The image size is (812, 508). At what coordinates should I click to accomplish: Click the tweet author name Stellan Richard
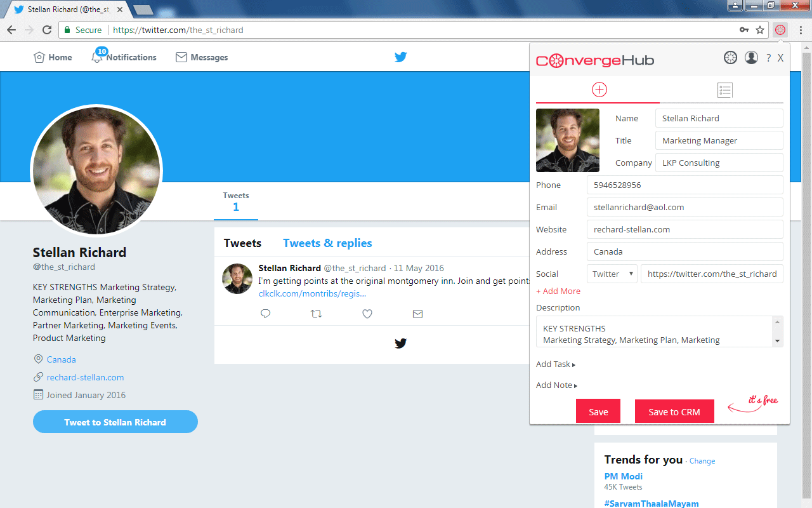pyautogui.click(x=290, y=268)
